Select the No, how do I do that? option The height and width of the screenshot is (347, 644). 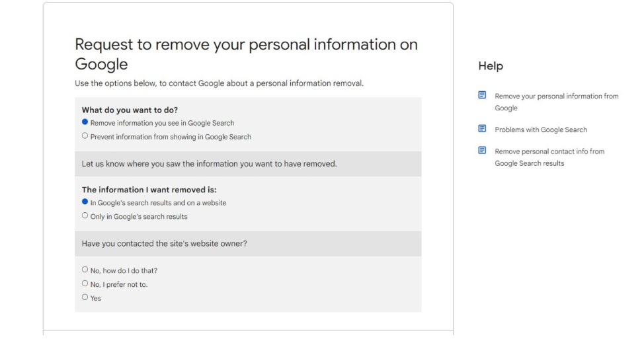tap(85, 270)
